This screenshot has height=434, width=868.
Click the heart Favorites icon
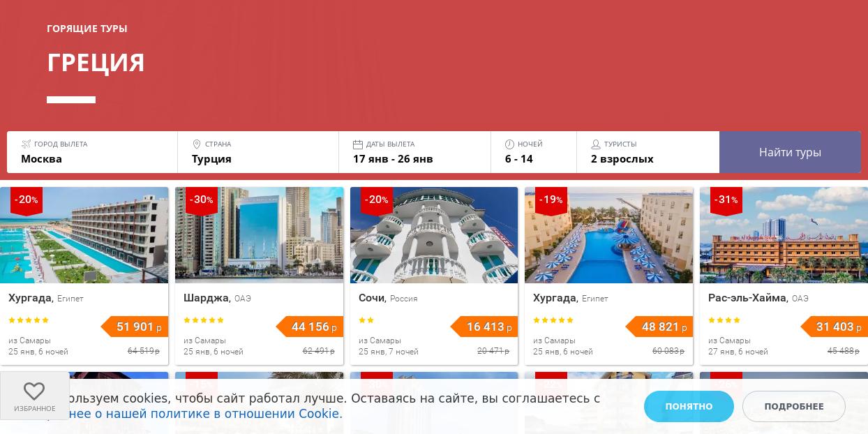point(34,391)
